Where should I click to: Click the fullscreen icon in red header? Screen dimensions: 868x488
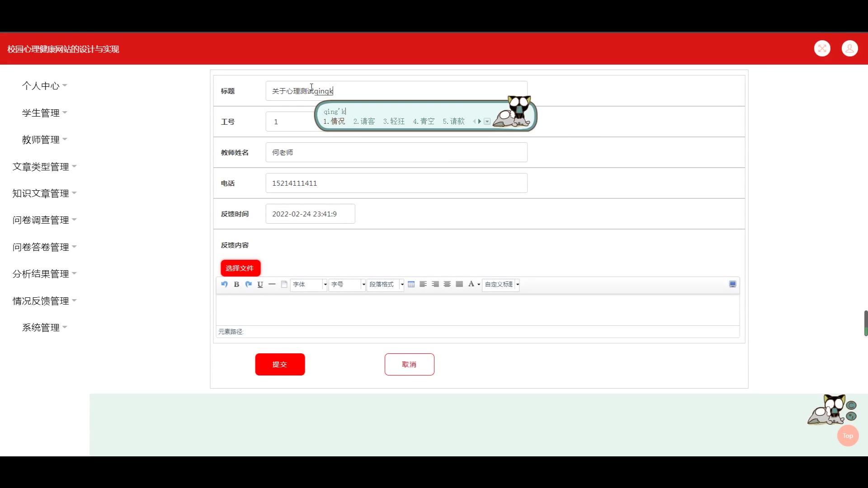[x=822, y=48]
